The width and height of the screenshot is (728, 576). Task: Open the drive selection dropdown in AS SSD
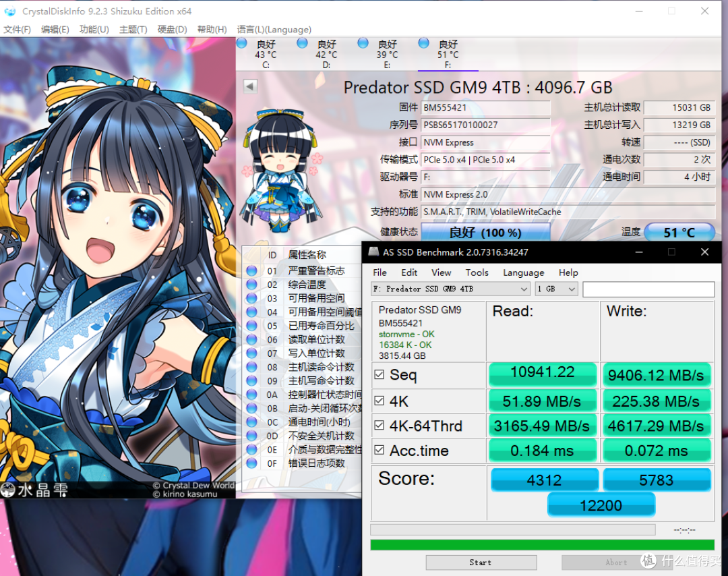[450, 289]
